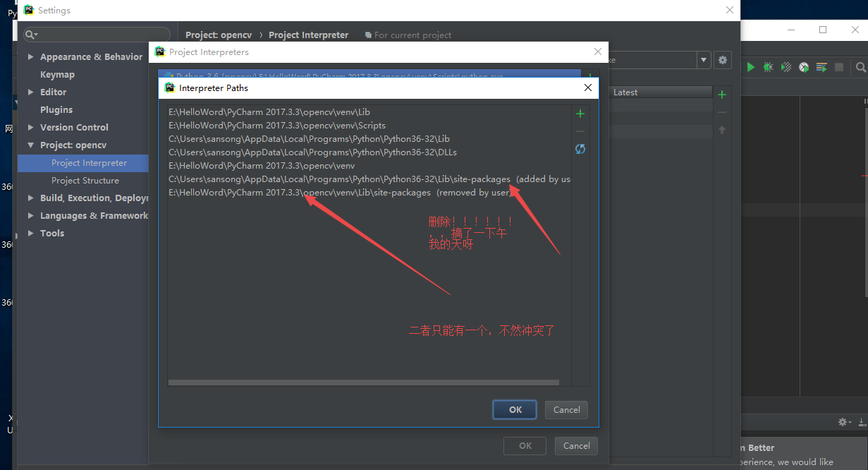The image size is (868, 470).
Task: Uninstall a package with the minus icon
Action: click(721, 113)
